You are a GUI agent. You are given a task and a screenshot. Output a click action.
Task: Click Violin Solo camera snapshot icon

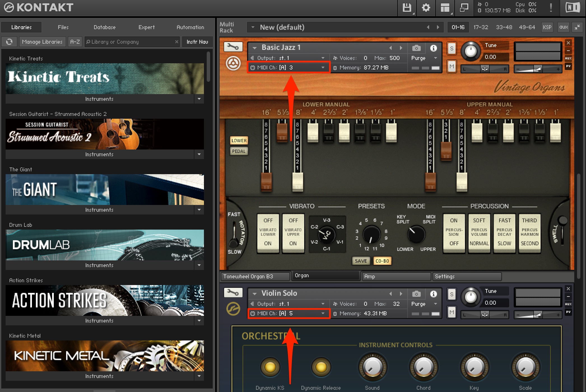[416, 294]
